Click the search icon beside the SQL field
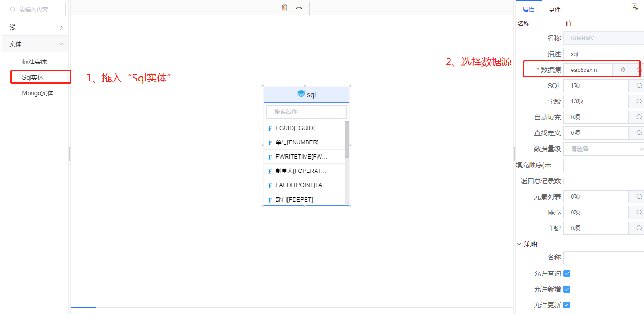The width and height of the screenshot is (644, 314). [x=639, y=86]
